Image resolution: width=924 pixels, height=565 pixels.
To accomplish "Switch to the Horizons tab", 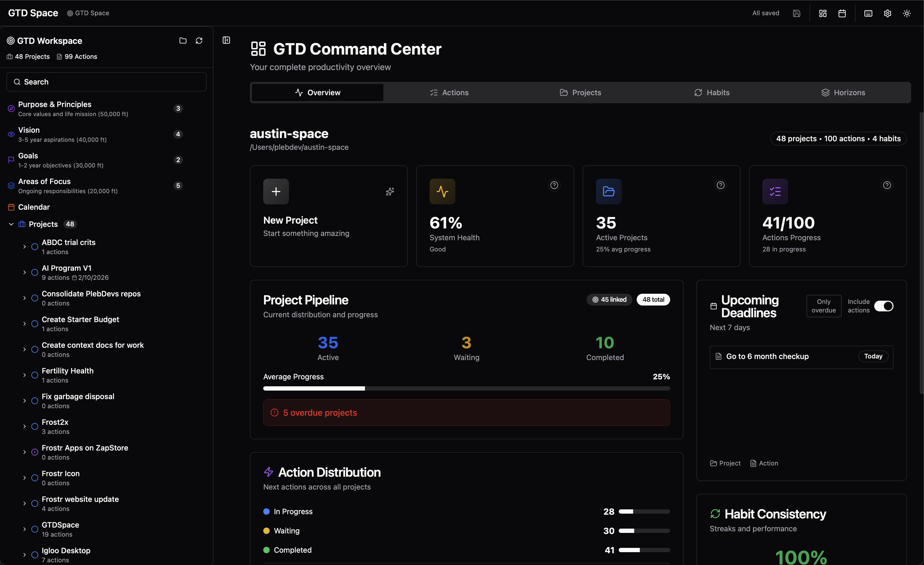I will (x=843, y=93).
